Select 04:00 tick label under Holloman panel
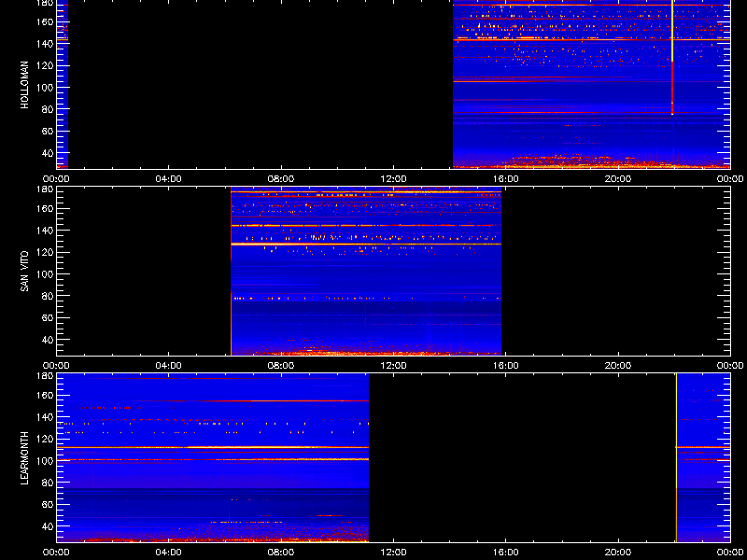The width and height of the screenshot is (747, 560). point(169,179)
